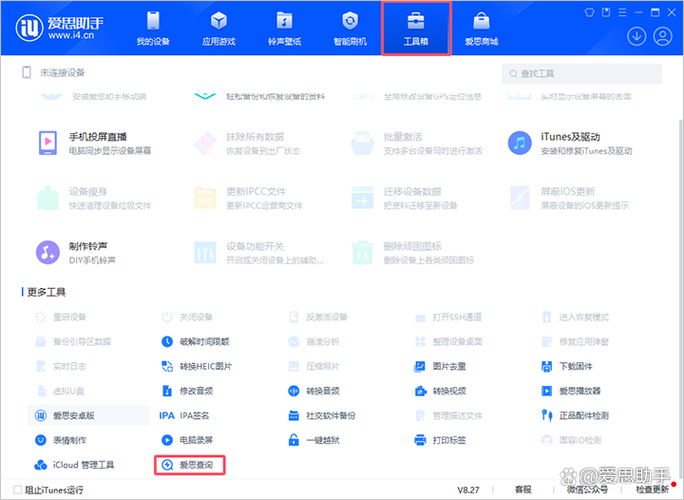Click the skin theme shirt icon

(x=589, y=13)
